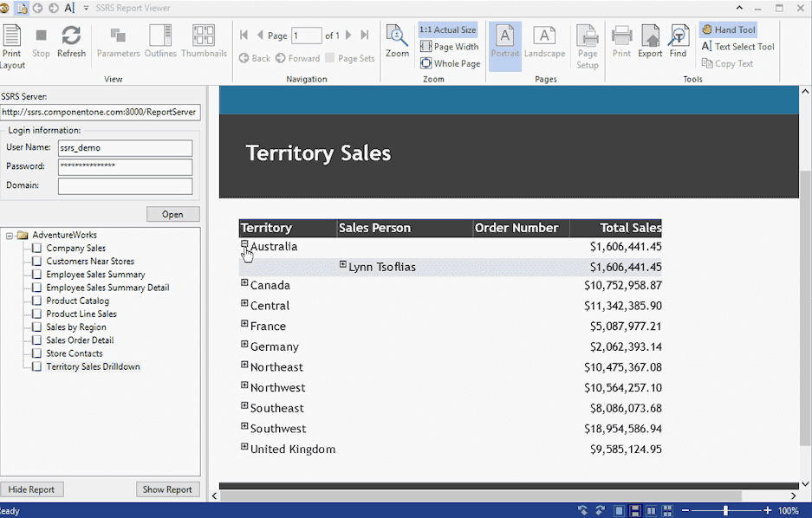
Task: Click the Back navigation button
Action: pos(255,58)
